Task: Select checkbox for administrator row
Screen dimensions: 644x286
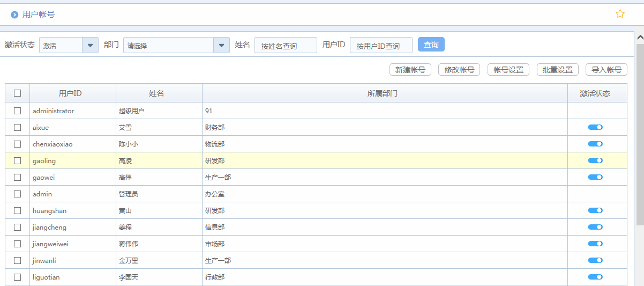Action: coord(18,111)
